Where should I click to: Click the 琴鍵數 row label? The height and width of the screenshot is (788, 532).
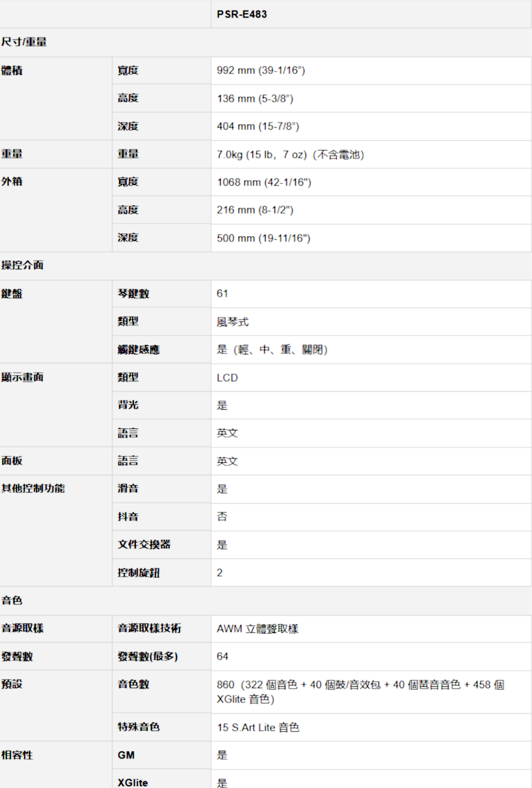tap(133, 294)
